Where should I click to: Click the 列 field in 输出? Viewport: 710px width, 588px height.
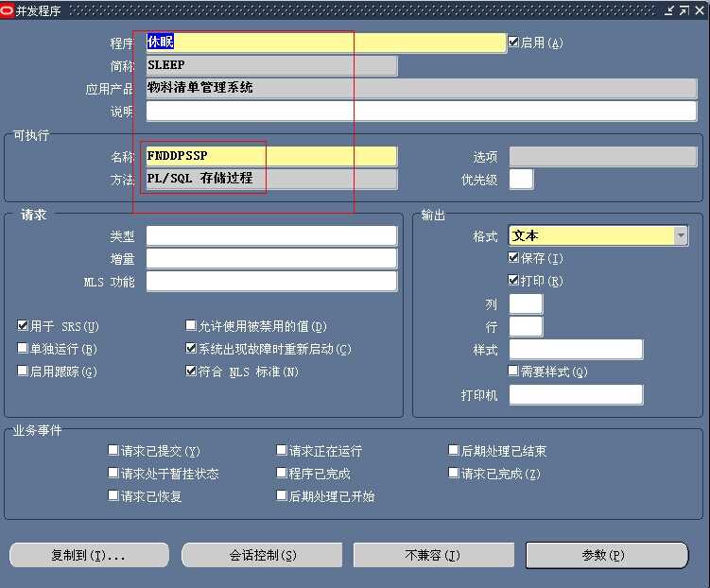click(x=526, y=303)
